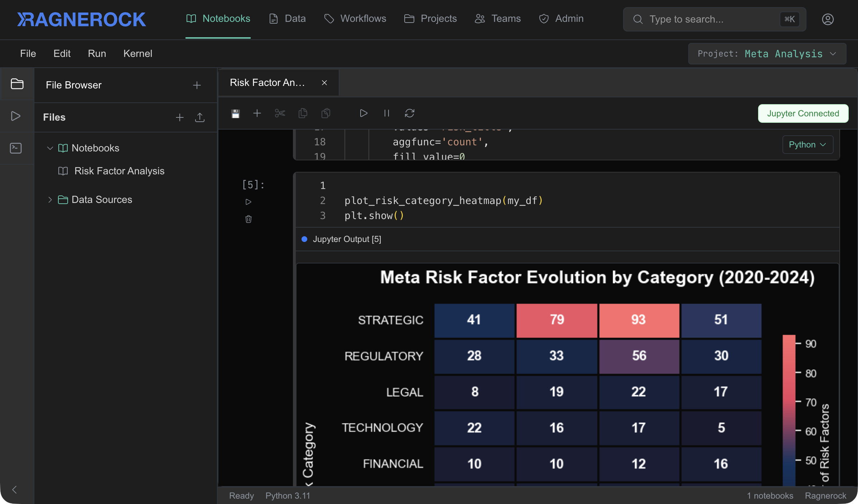Open the terminal panel icon in left sidebar

(16, 148)
